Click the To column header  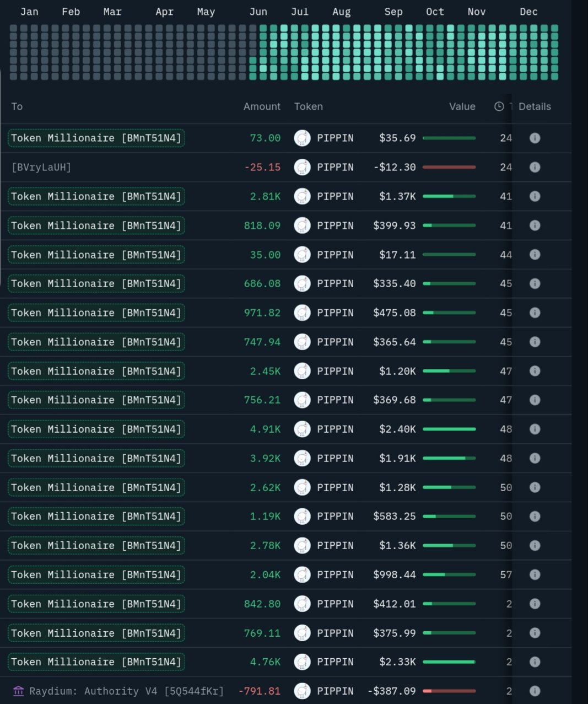(17, 106)
